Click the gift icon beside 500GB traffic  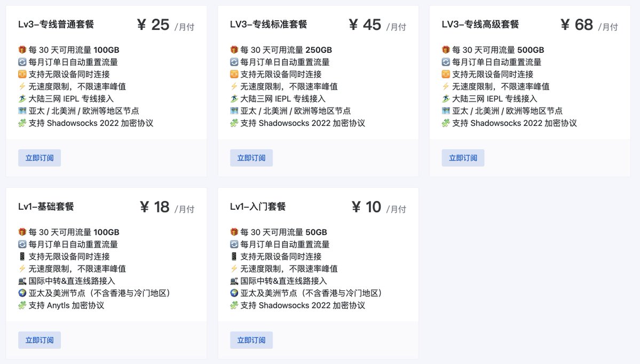click(x=446, y=50)
